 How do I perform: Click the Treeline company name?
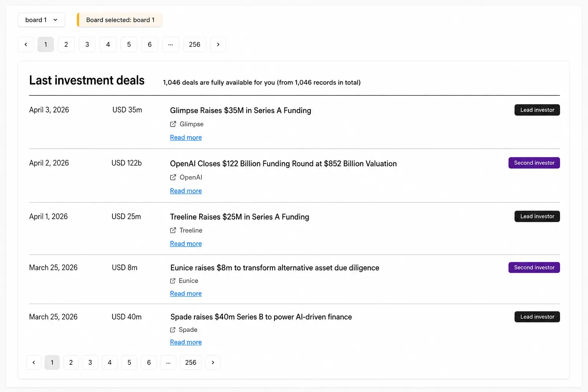tap(191, 230)
